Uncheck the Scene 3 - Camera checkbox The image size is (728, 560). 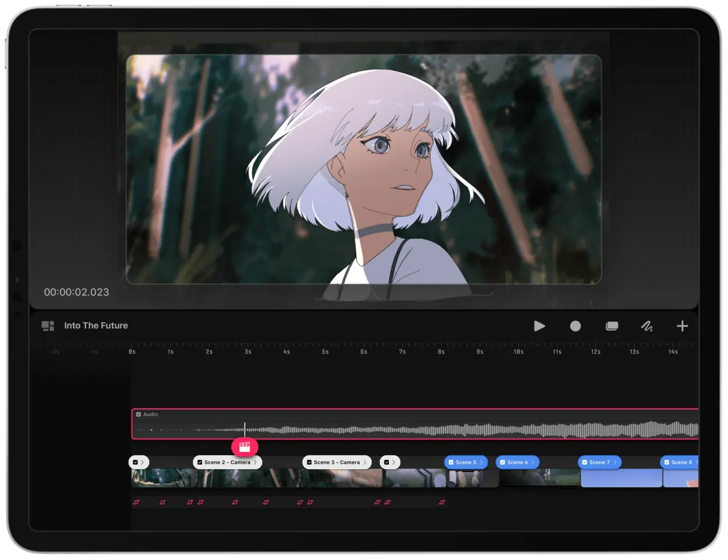point(309,462)
